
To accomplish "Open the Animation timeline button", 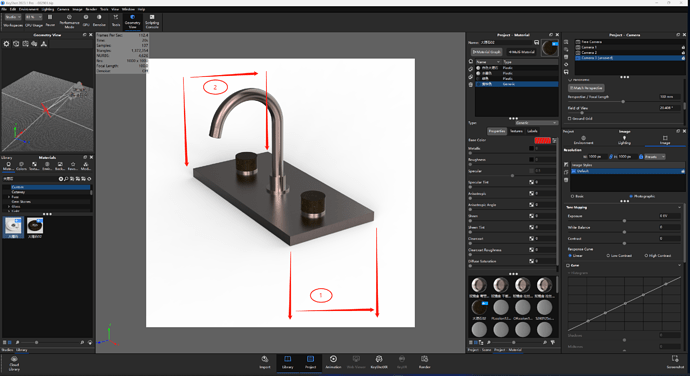I will pos(333,362).
